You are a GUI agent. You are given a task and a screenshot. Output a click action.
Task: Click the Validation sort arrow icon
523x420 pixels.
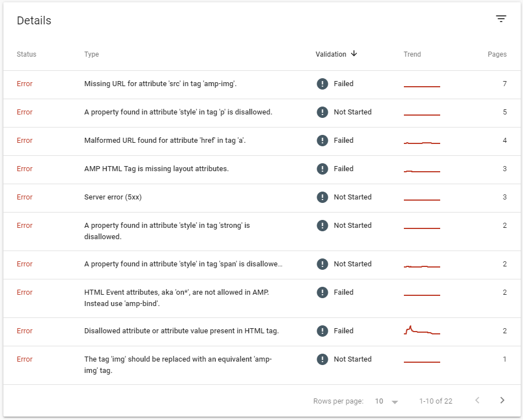coord(354,54)
